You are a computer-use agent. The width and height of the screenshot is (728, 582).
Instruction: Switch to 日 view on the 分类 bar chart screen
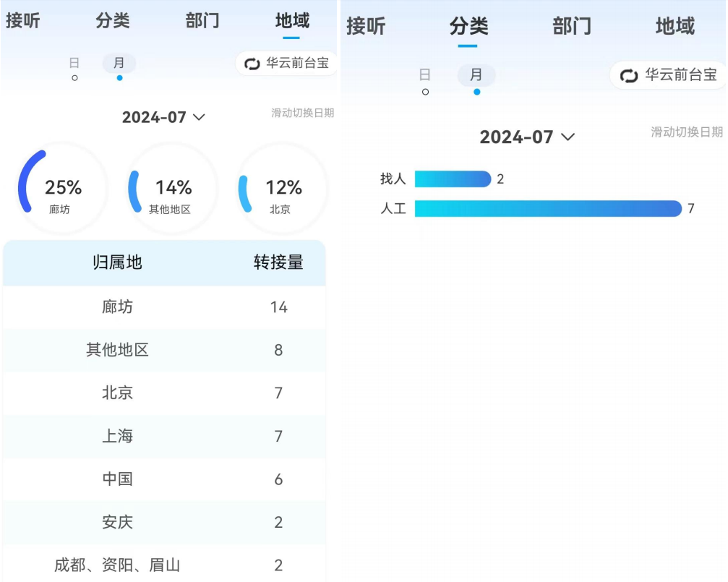tap(425, 75)
